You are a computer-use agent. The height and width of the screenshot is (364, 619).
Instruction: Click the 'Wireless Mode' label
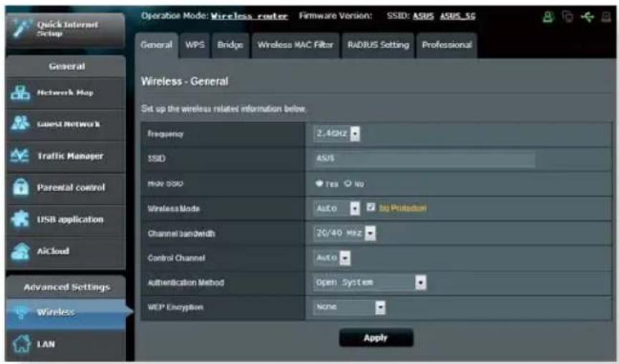point(174,209)
